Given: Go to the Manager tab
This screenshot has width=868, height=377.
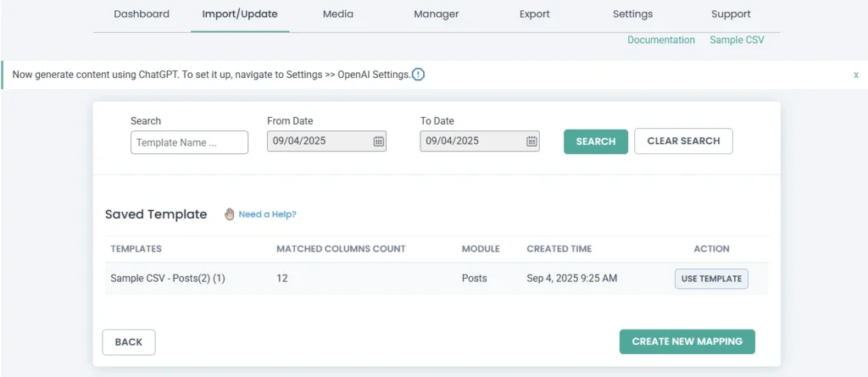Looking at the screenshot, I should tap(437, 14).
